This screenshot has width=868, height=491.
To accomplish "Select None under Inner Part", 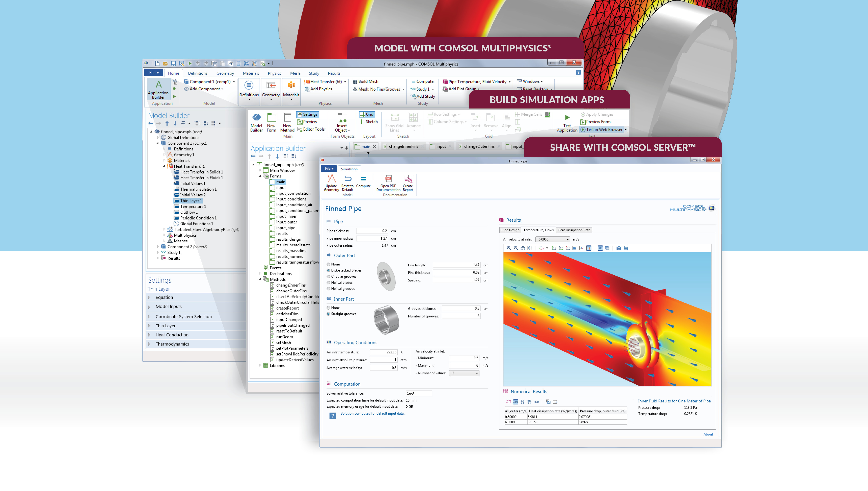I will [329, 308].
